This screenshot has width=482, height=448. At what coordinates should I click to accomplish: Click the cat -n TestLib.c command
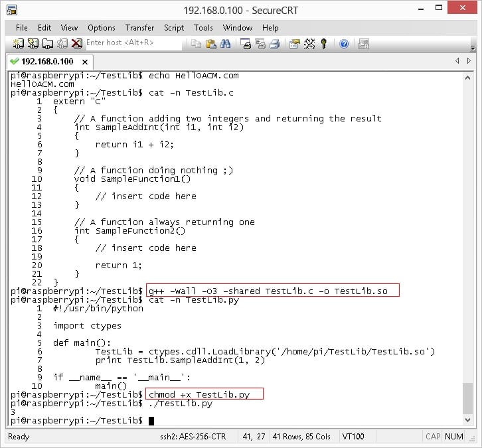pyautogui.click(x=191, y=93)
